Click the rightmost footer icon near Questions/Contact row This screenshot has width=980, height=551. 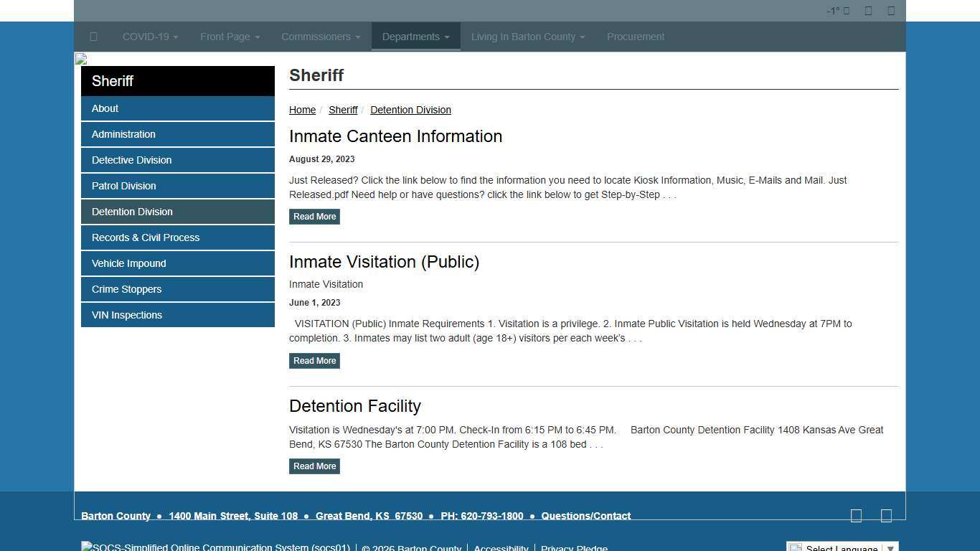(886, 515)
